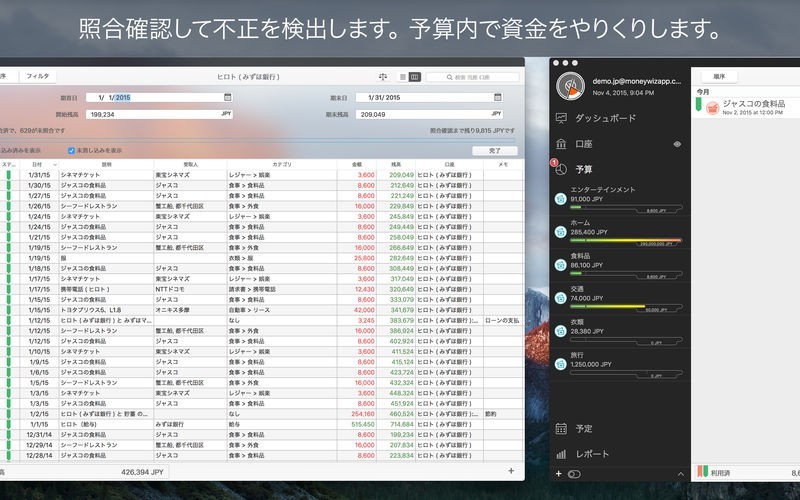This screenshot has height=500, width=800.
Task: Click the plus icon at sidebar bottom
Action: click(559, 473)
